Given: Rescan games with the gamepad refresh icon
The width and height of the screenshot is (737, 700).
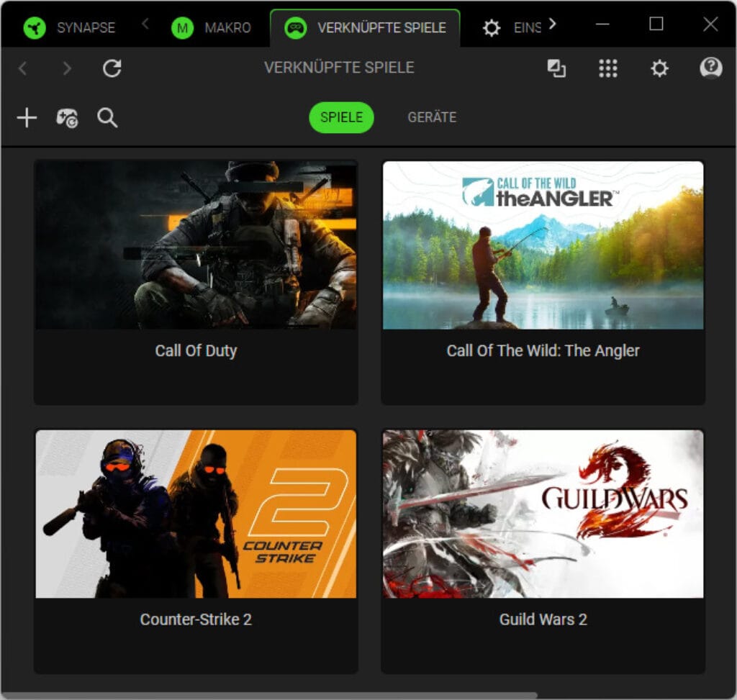Looking at the screenshot, I should pyautogui.click(x=67, y=118).
